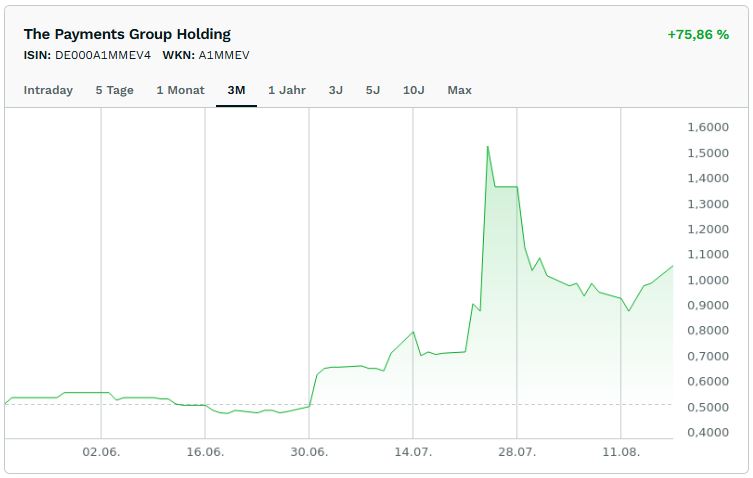Click the 11.08. date axis label
753x478 pixels.
(621, 452)
